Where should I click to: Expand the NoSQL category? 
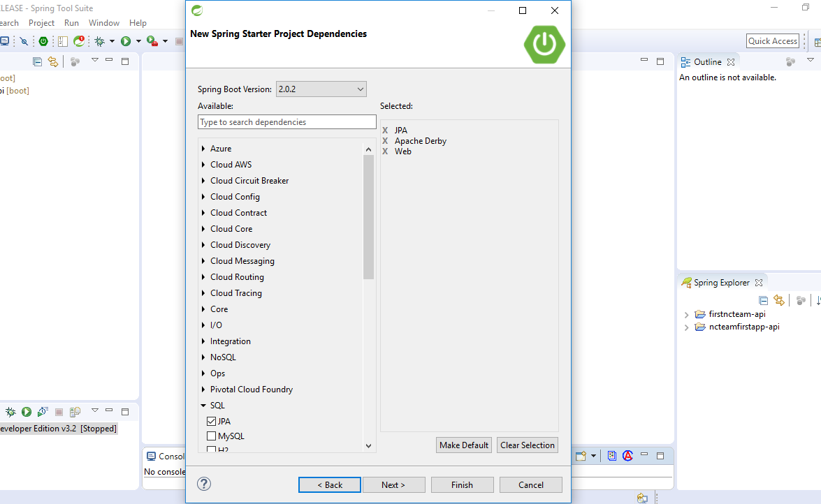click(203, 357)
